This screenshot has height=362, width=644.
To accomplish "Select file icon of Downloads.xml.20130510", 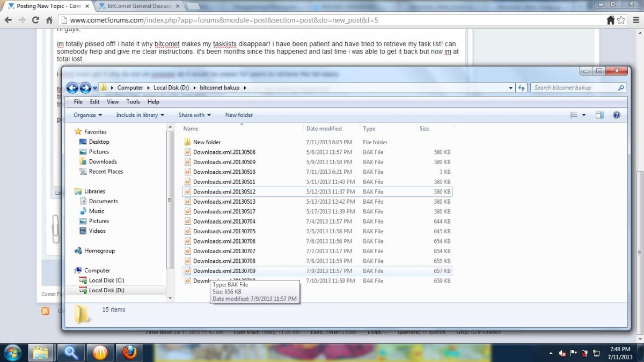I will coord(187,172).
